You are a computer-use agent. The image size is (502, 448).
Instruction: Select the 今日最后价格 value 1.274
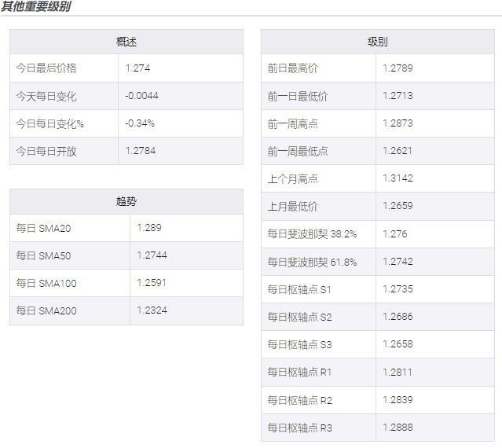(x=137, y=68)
